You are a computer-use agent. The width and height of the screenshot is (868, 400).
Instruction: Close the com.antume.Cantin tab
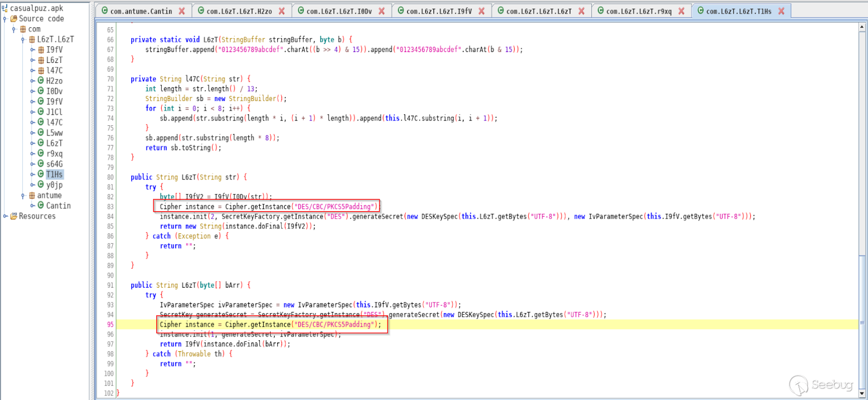point(182,11)
